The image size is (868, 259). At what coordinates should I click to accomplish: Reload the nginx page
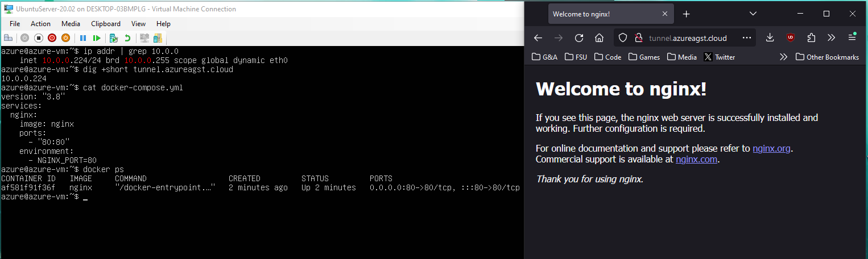coord(579,38)
